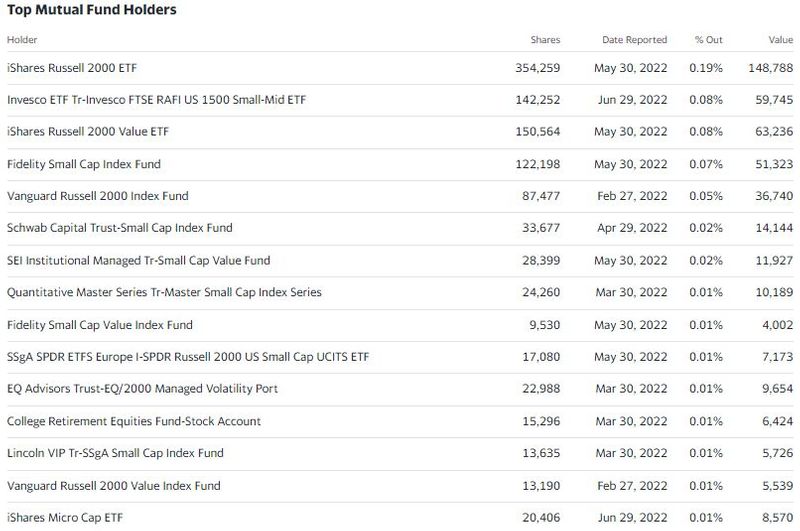The image size is (800, 531).
Task: Select EQ Advisors Trust Managed Volatility Port
Action: click(142, 389)
